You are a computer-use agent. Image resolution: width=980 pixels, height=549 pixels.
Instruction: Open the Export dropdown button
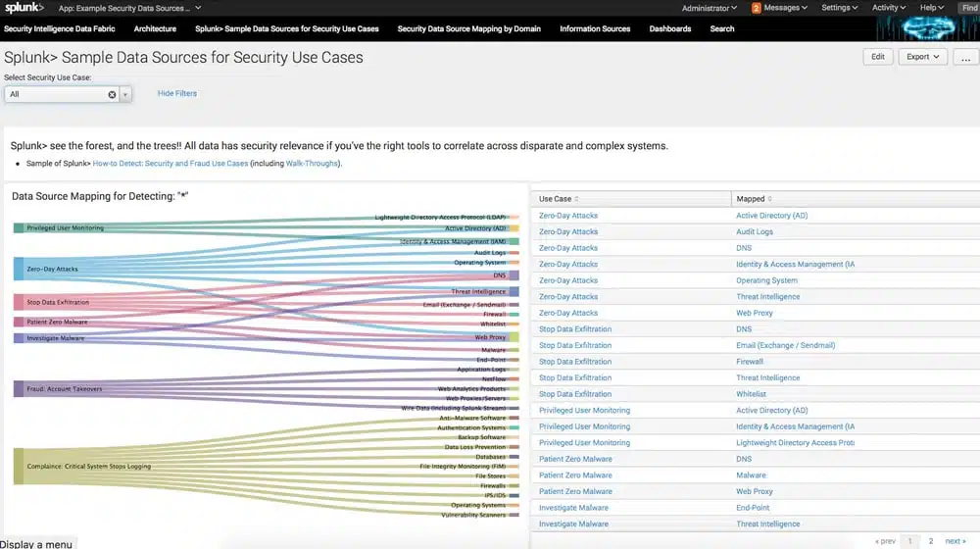(x=923, y=57)
